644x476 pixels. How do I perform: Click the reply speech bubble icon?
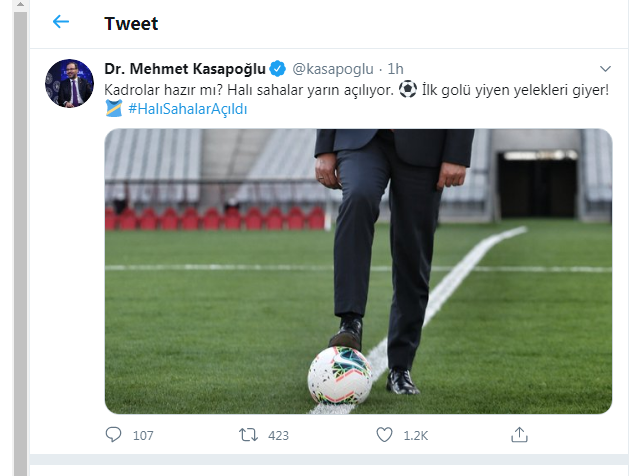(114, 435)
